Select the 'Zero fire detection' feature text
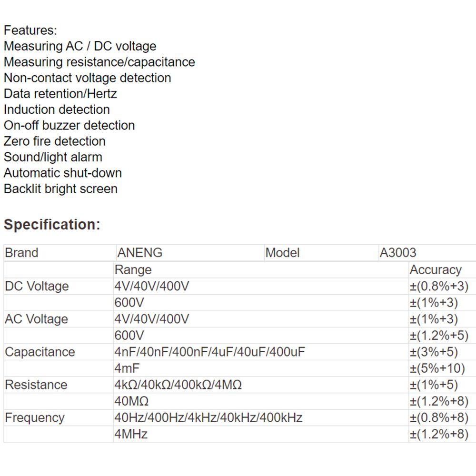The image size is (476, 476). tap(54, 141)
